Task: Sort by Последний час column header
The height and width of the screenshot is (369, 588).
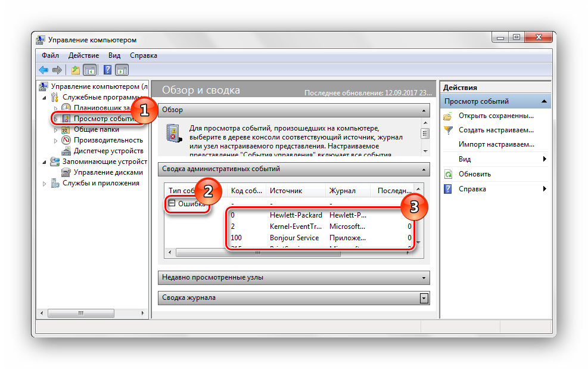Action: [392, 191]
